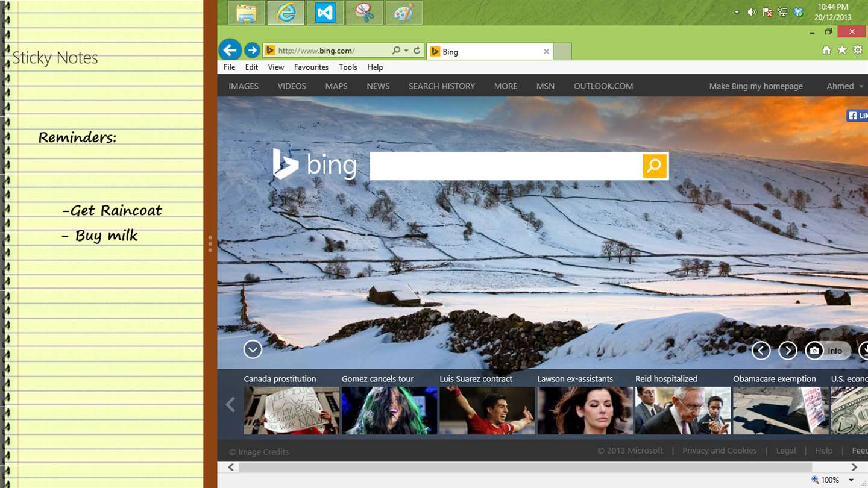Click the 100% zoom level indicator
868x488 pixels.
[826, 480]
